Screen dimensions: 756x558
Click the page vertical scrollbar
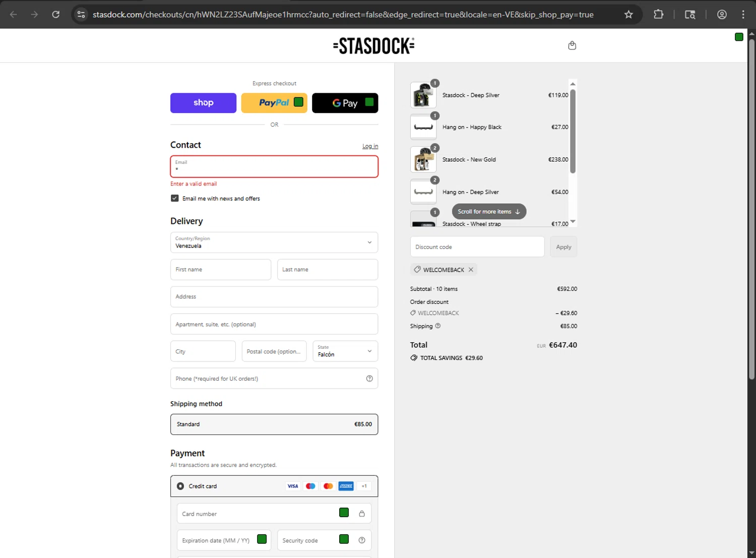coord(751,209)
